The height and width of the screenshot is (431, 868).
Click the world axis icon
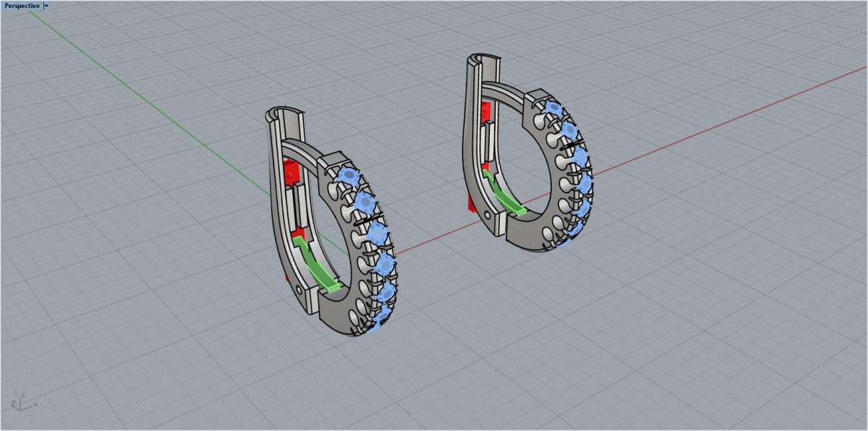tap(22, 401)
